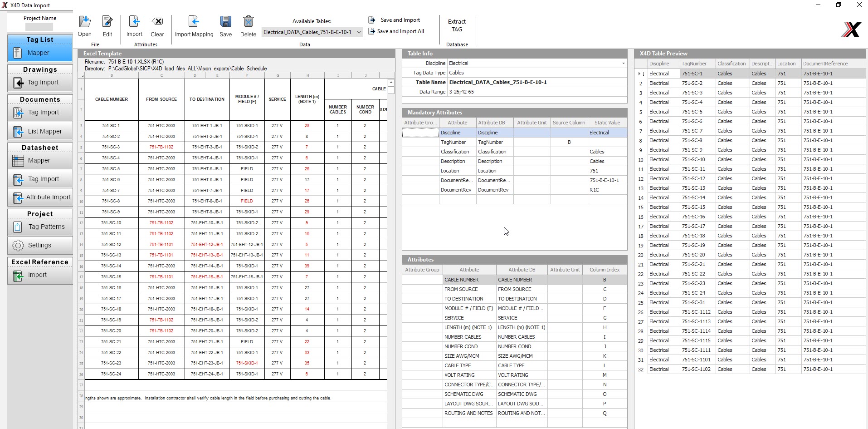Open Datasheet Tag Import
The width and height of the screenshot is (868, 429).
[40, 179]
